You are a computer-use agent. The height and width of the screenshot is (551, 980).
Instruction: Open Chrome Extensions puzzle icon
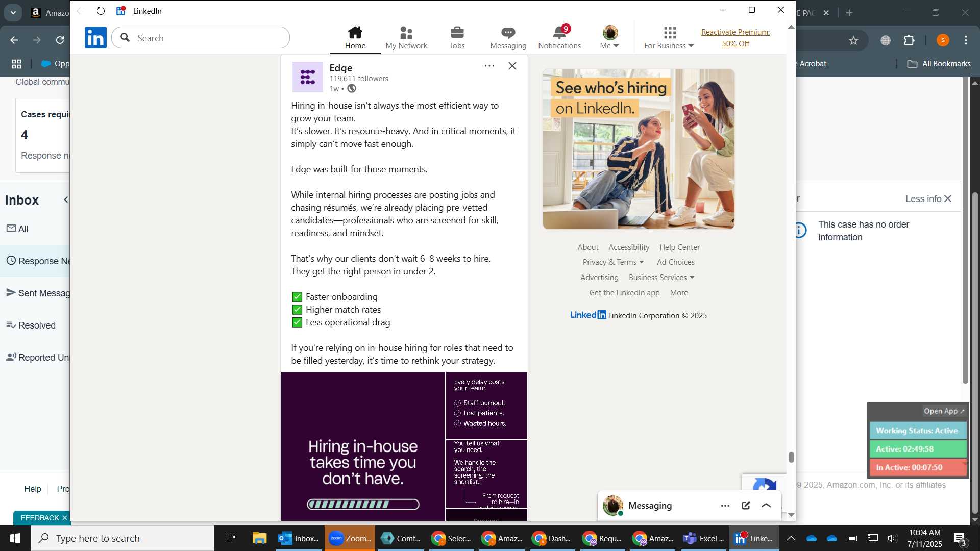[x=910, y=40]
